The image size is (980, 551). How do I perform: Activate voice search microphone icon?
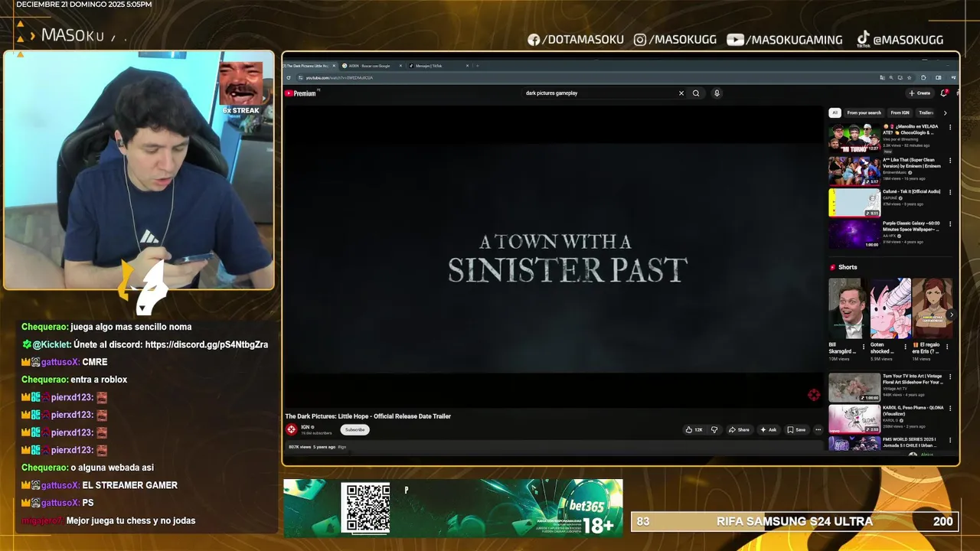pos(717,93)
